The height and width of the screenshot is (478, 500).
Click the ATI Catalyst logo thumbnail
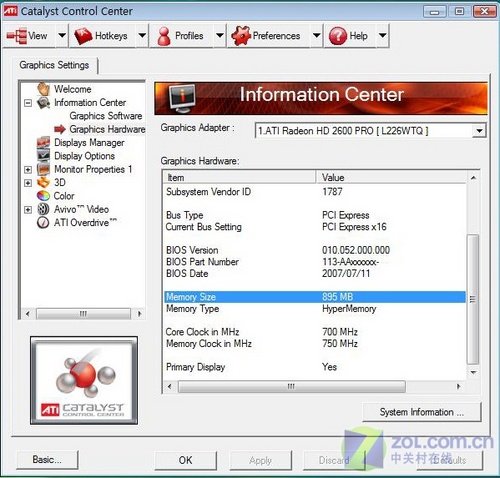[84, 380]
